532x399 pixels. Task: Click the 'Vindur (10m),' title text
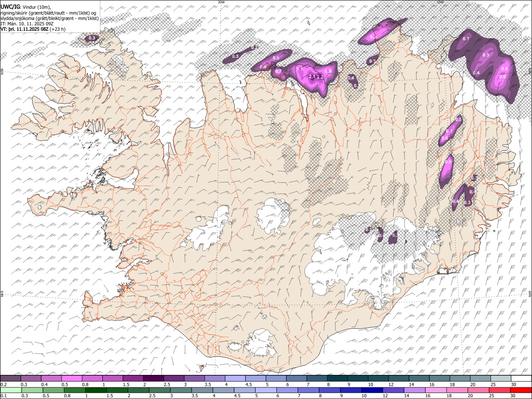click(37, 7)
